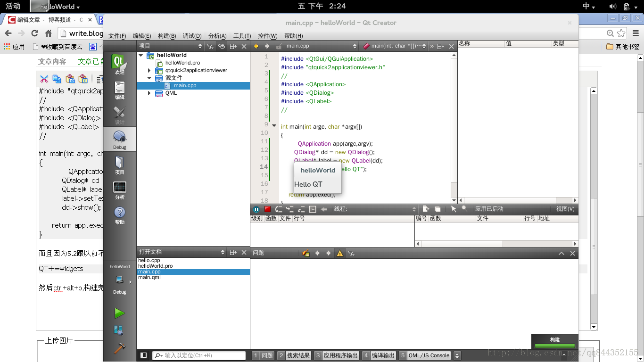Open the output panes chooser arrows in status bar
Screen dimensions: 644x362
point(457,355)
